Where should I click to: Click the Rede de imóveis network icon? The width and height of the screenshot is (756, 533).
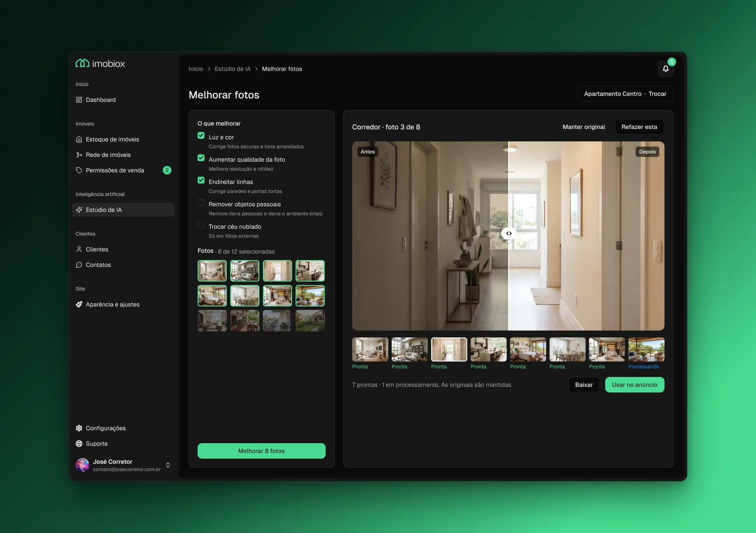click(79, 155)
